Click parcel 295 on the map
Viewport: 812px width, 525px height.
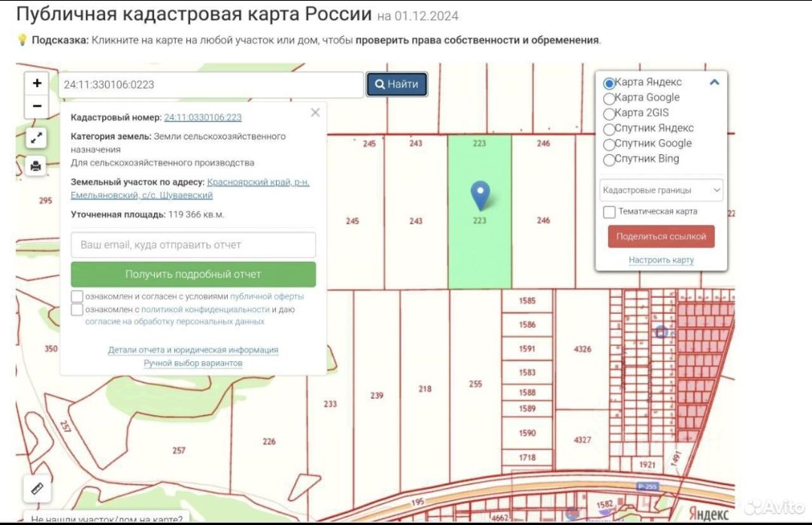(46, 200)
